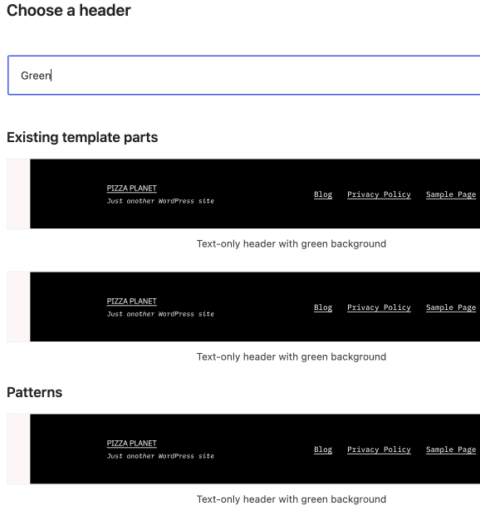This screenshot has width=480, height=506.
Task: Click the Choose a header title
Action: tap(69, 10)
